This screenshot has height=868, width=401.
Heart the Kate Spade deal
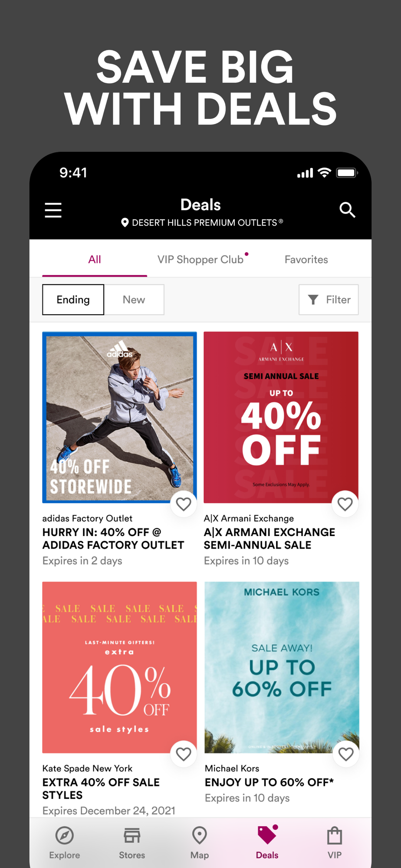click(184, 754)
